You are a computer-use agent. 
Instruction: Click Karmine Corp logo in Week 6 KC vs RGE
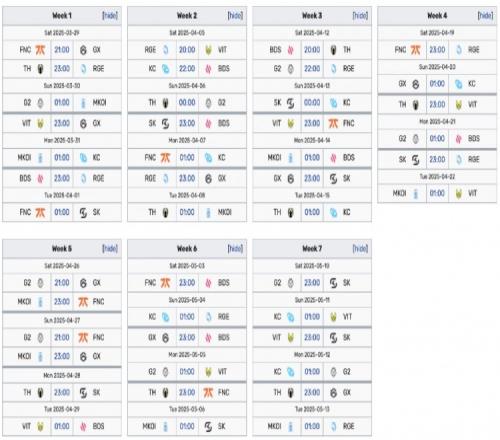(x=166, y=317)
